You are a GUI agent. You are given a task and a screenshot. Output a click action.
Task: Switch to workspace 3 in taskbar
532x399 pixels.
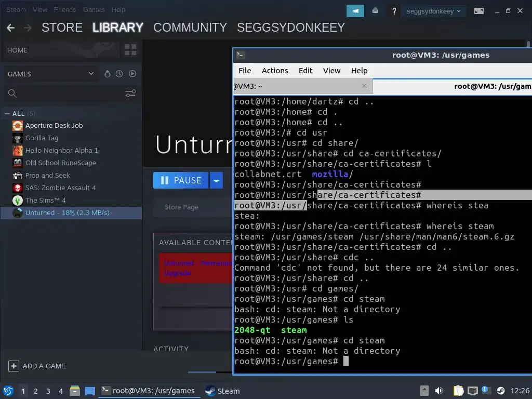point(48,391)
